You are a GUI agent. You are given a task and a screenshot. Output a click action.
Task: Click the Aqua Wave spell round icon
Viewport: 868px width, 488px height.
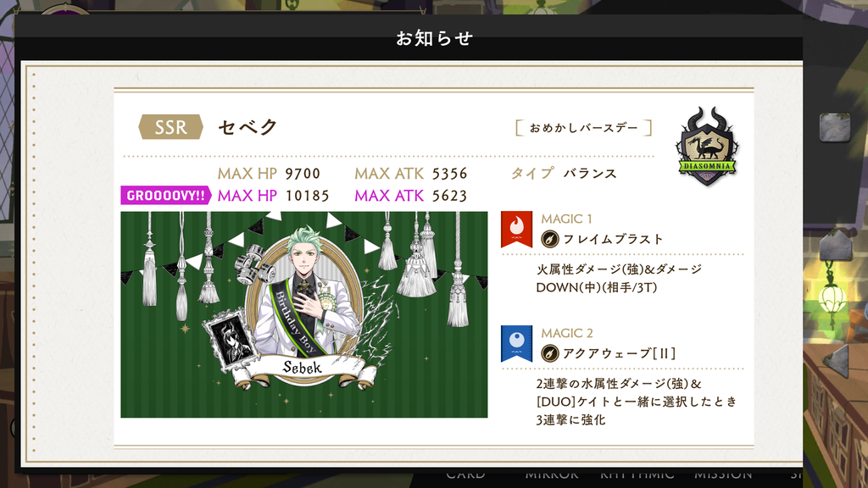click(549, 353)
